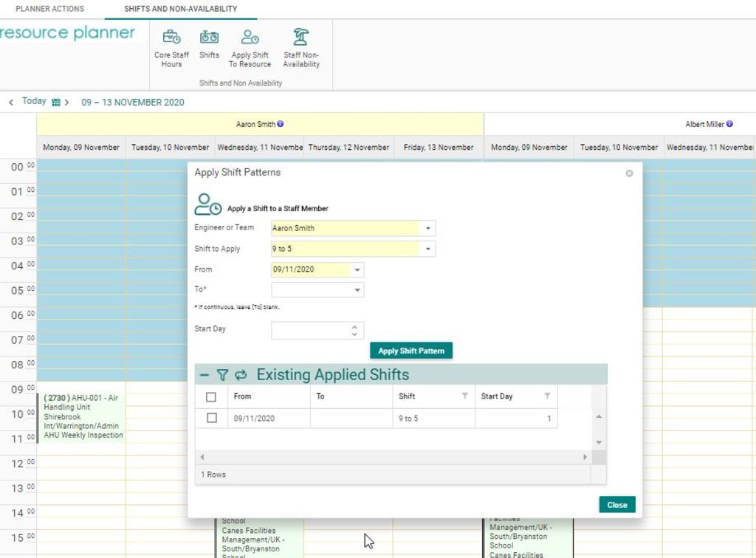Click the 9 to 5 shift cell

click(x=434, y=418)
